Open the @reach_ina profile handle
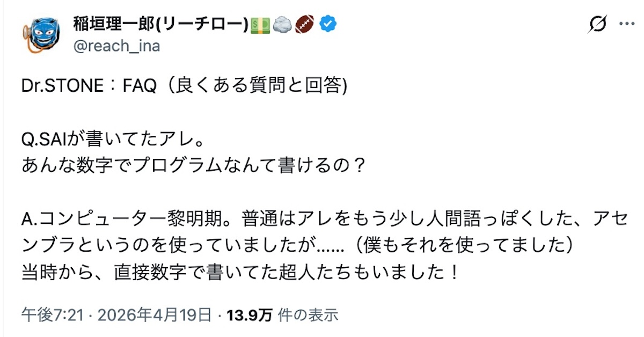This screenshot has height=337, width=644. [x=115, y=46]
